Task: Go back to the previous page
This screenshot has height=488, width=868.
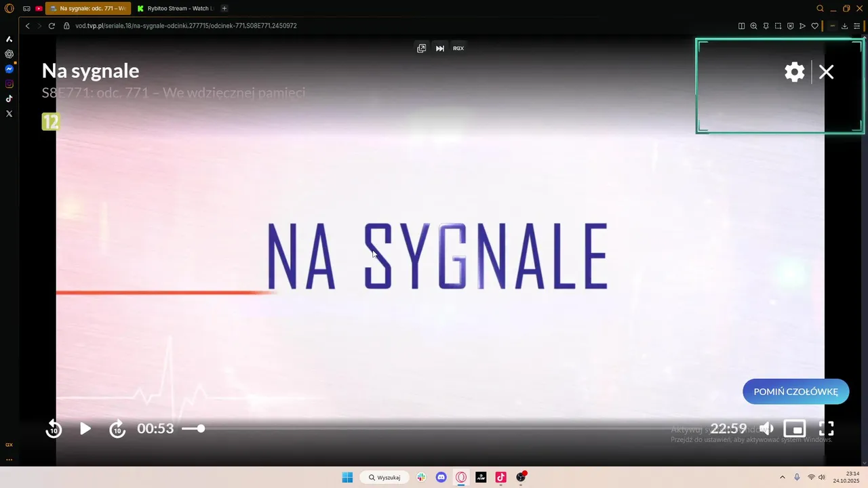Action: click(28, 26)
